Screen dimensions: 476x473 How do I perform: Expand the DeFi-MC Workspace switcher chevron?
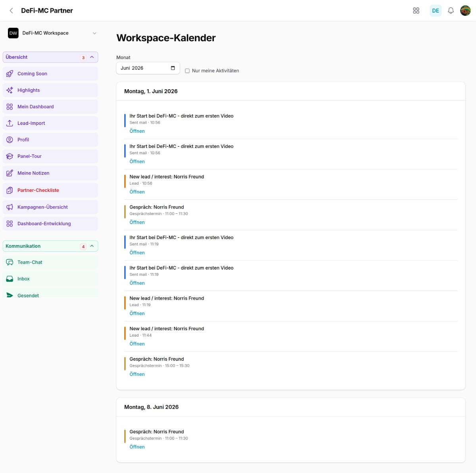94,33
